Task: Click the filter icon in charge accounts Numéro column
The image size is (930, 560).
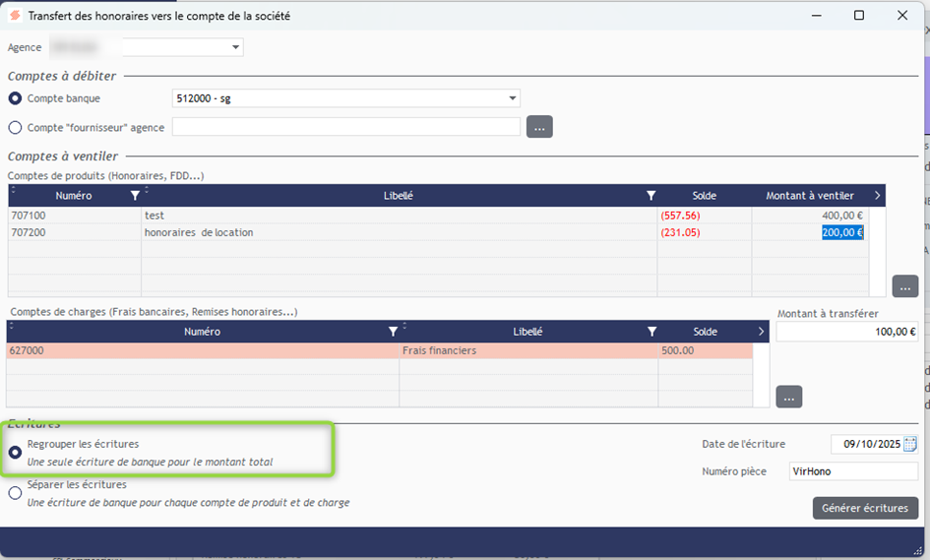Action: coord(393,332)
